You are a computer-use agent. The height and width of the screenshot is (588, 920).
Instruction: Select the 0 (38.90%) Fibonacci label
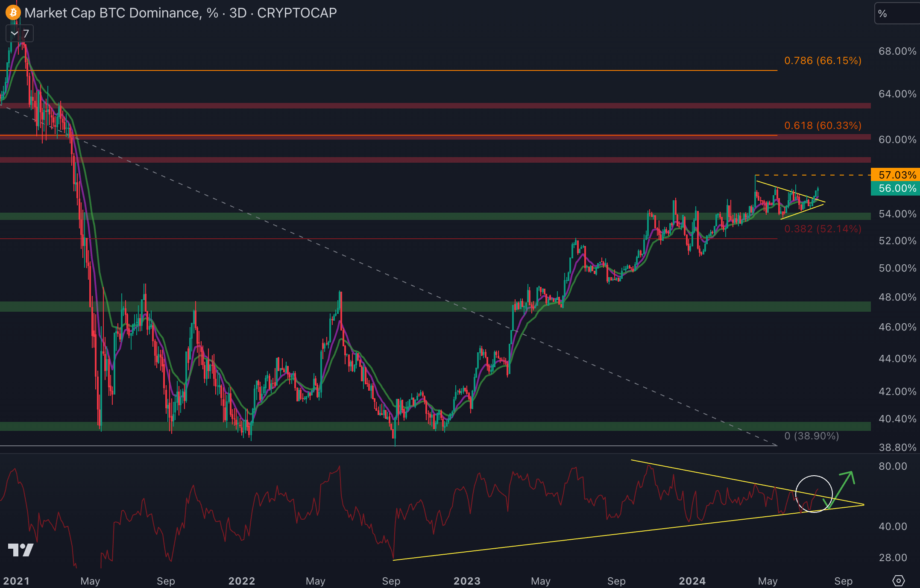point(812,436)
